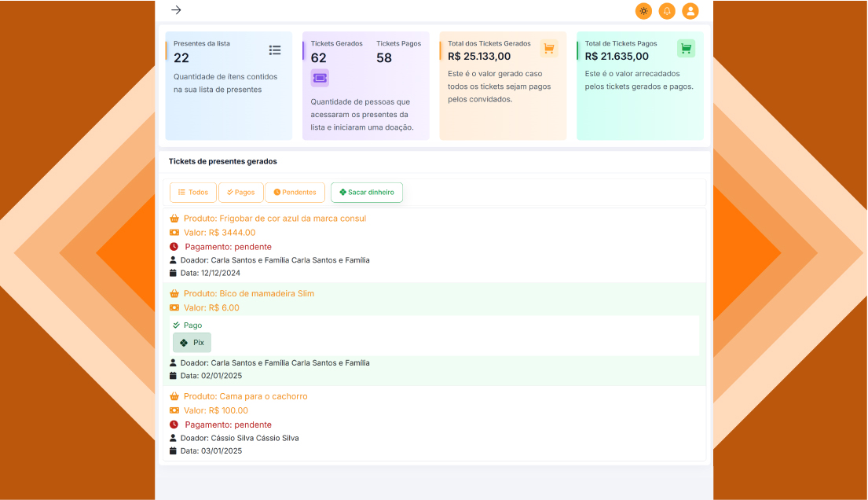Viewport: 868px width, 500px height.
Task: Open notifications bell icon
Action: [x=667, y=11]
